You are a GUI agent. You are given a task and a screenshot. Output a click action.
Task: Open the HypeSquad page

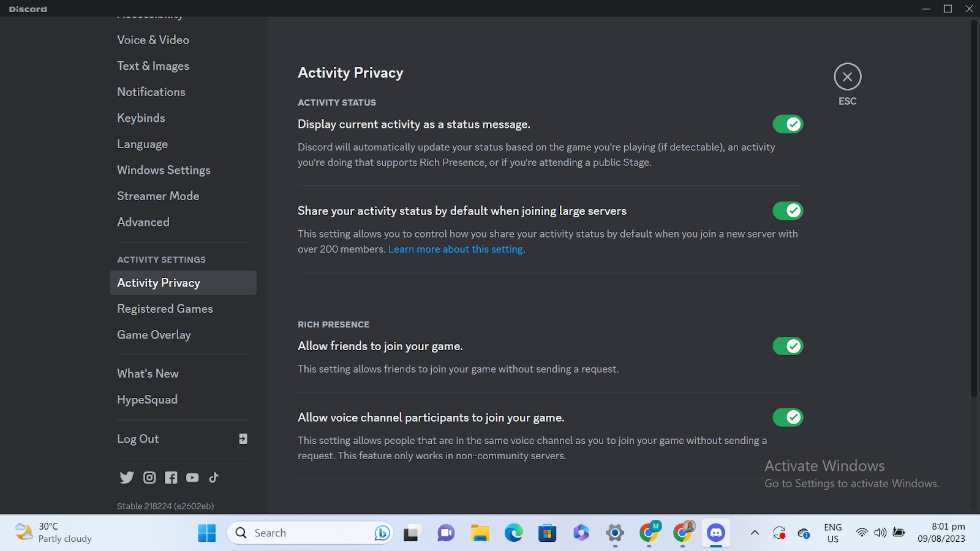tap(183, 400)
